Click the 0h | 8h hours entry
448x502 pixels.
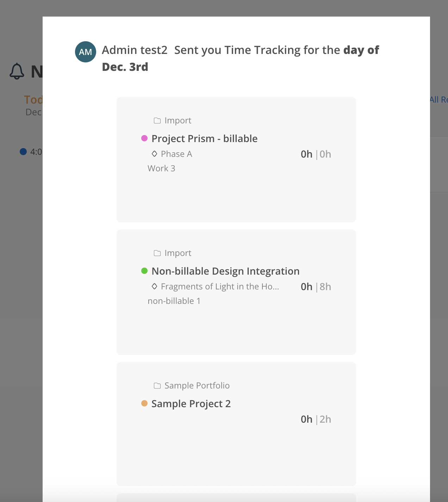(x=316, y=287)
